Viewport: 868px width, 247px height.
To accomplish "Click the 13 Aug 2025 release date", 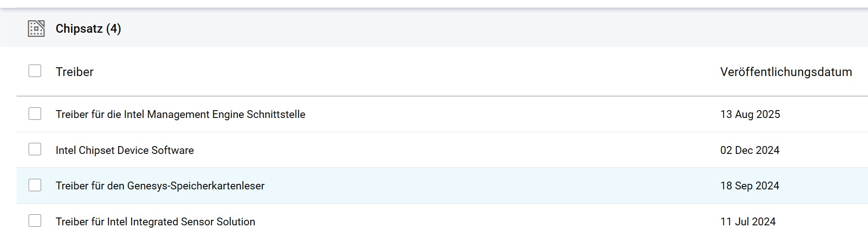I will 750,114.
